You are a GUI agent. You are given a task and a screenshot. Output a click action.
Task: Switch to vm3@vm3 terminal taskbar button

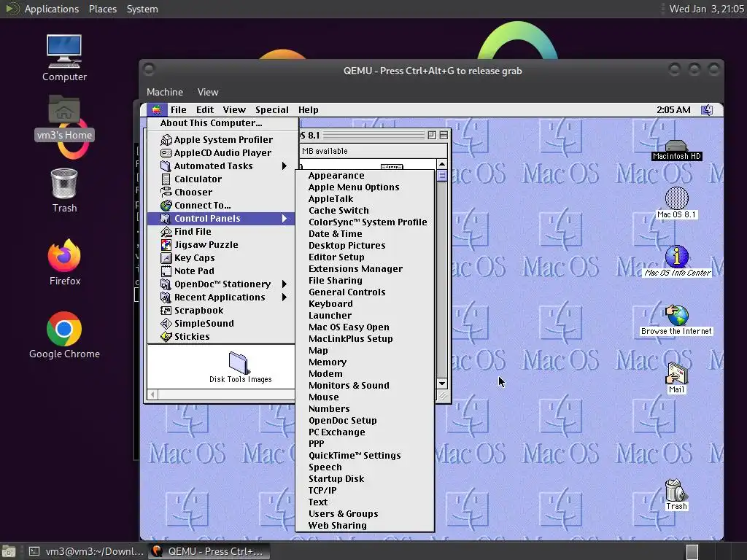tap(86, 551)
